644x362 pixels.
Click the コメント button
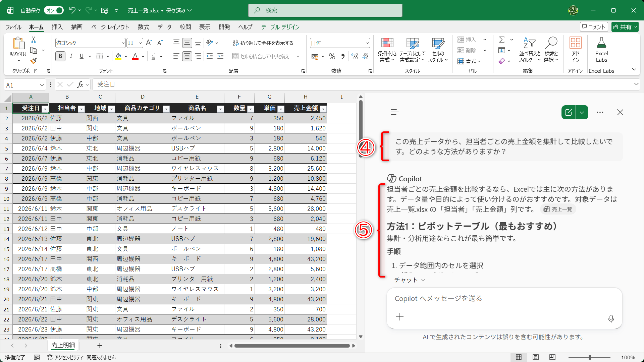[x=594, y=27]
